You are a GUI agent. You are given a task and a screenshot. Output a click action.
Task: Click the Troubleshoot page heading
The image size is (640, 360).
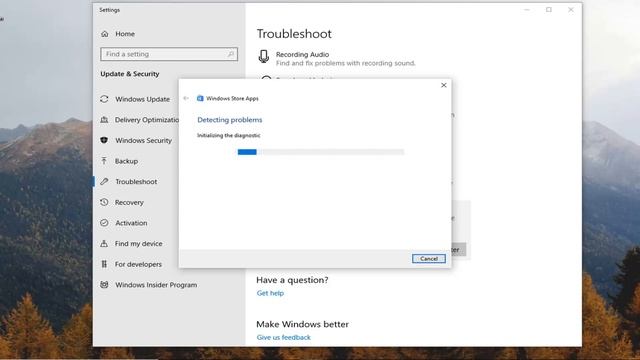point(294,34)
